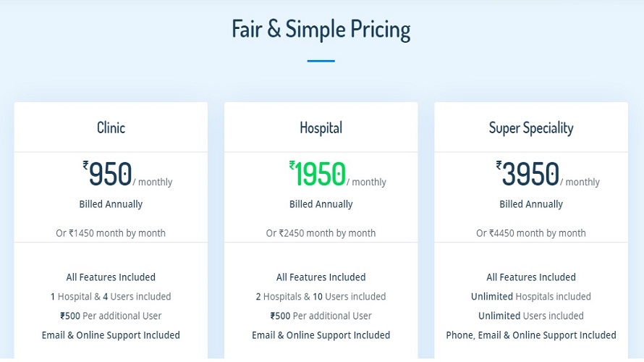Image resolution: width=644 pixels, height=362 pixels.
Task: Click 'Phone, Email & Online Support Included'
Action: pyautogui.click(x=531, y=335)
